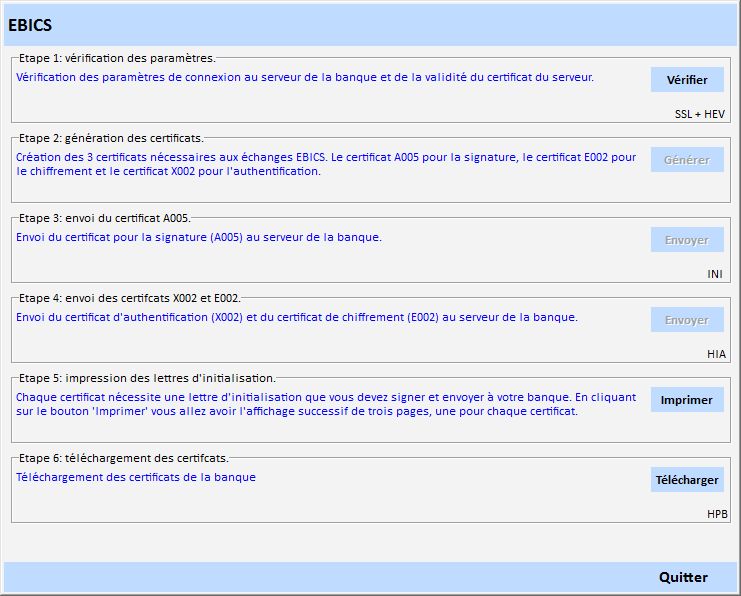Click the step 2 description about 3 certificates
Viewport: 741px width, 596px height.
[326, 164]
